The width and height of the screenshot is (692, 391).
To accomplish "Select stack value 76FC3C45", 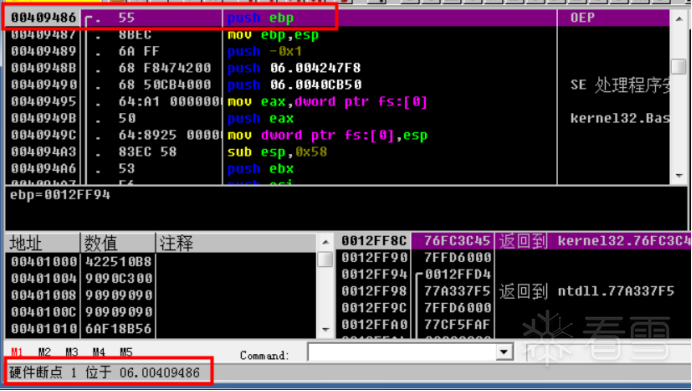I will point(457,241).
